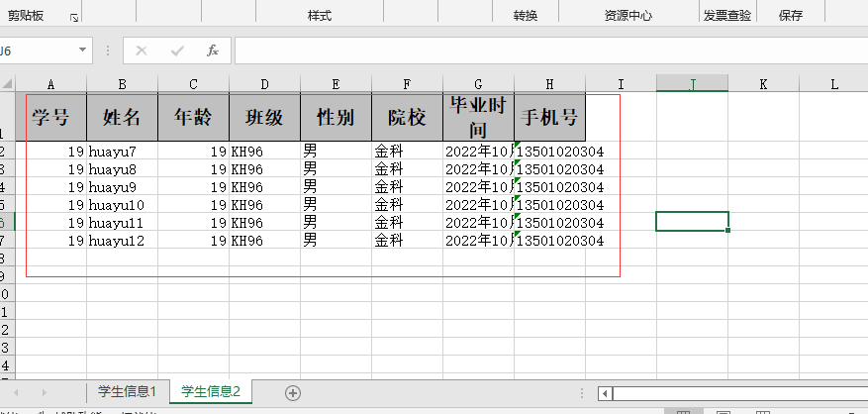Select column C header
This screenshot has height=414, width=868.
coord(193,83)
